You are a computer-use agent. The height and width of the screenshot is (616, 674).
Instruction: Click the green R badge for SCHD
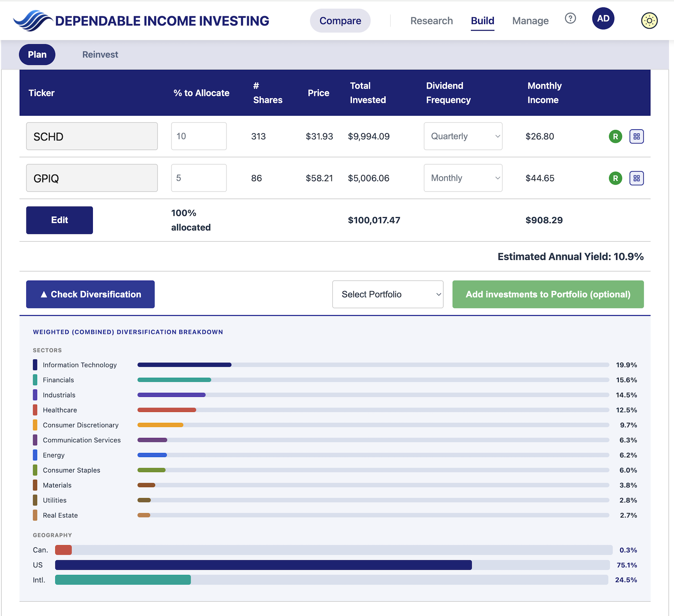coord(615,137)
